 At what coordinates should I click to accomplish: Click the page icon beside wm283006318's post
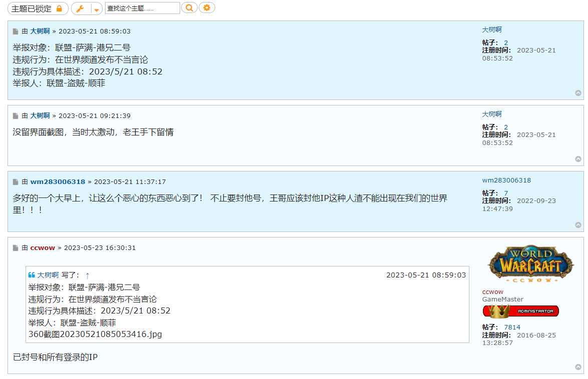(x=15, y=182)
